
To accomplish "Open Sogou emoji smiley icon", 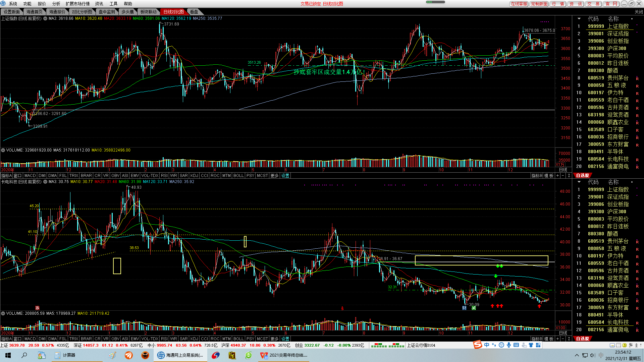I will [501, 345].
